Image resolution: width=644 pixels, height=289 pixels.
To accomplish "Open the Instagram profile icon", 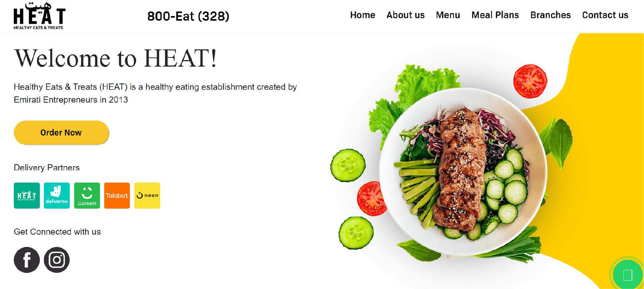I will [x=57, y=260].
